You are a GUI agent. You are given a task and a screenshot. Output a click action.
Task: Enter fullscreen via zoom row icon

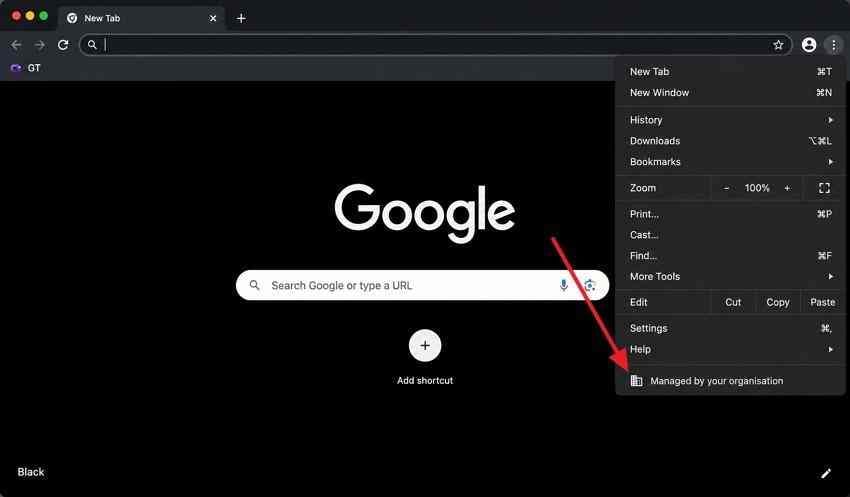[825, 188]
